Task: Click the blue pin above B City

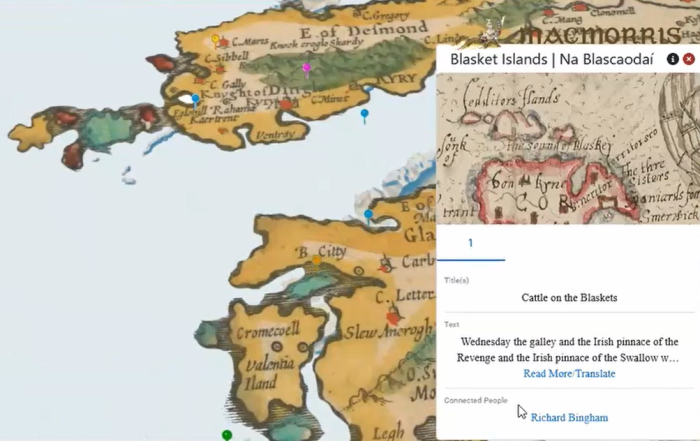Action: [x=368, y=216]
